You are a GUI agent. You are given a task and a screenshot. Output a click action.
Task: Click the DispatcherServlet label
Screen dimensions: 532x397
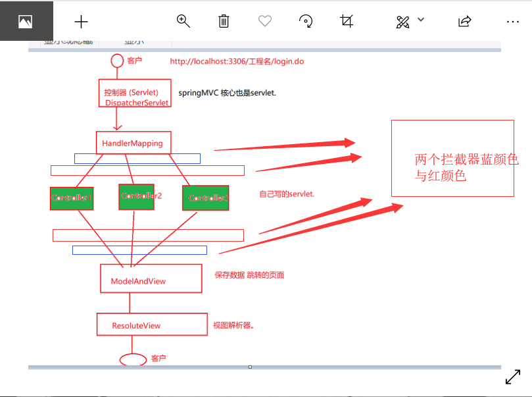[137, 103]
